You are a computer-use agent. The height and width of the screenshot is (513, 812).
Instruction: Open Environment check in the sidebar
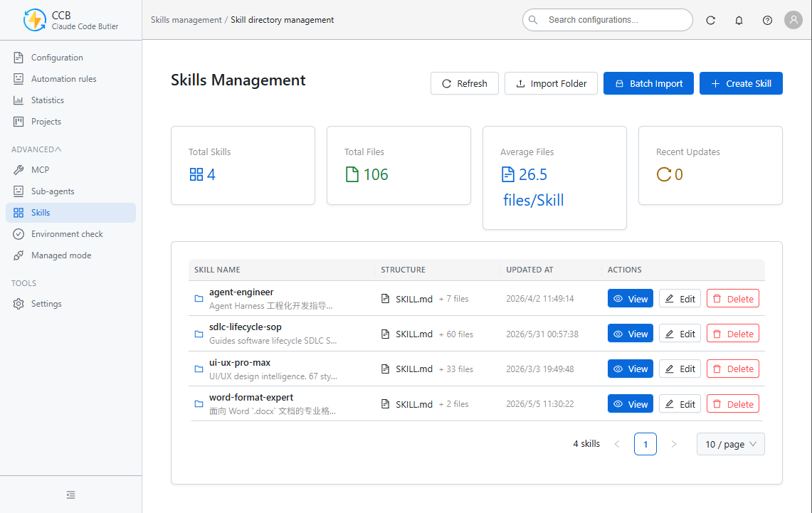[71, 234]
